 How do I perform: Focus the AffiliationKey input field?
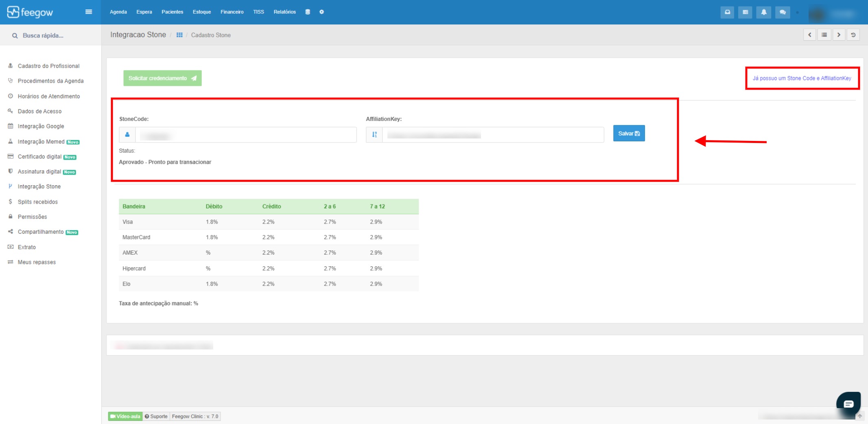click(493, 135)
